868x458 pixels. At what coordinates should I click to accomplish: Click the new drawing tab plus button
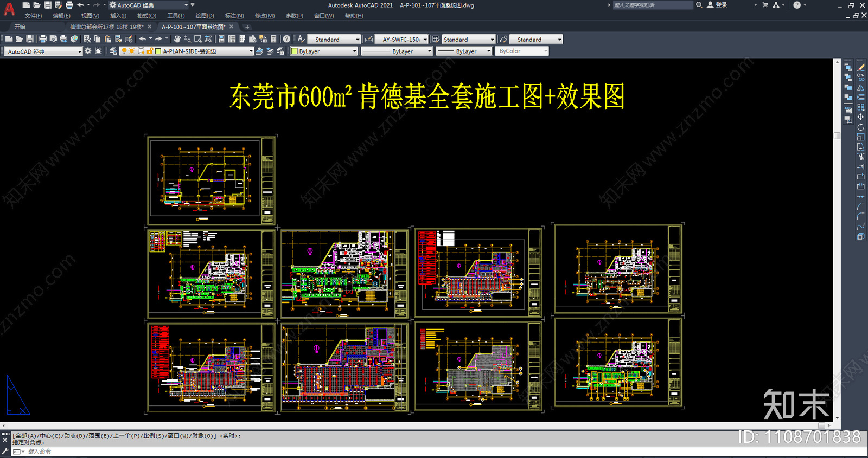[247, 27]
